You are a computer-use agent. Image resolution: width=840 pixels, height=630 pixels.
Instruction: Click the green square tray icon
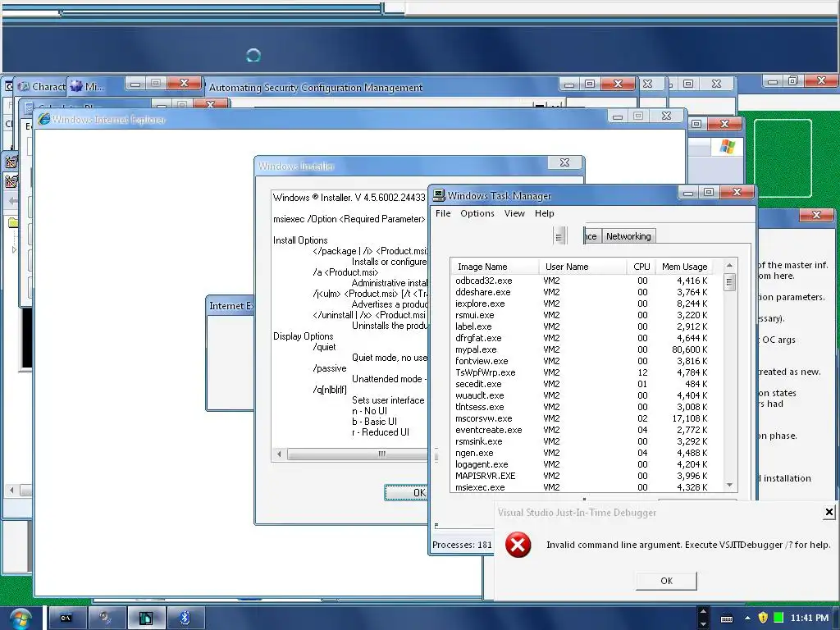[779, 618]
